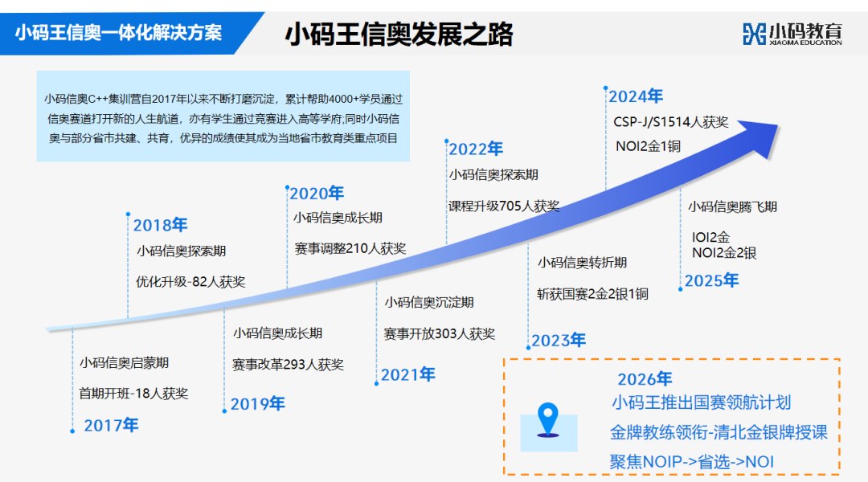Screen dimensions: 868x482
Task: Click the 2025年 timeline label
Action: (x=711, y=280)
